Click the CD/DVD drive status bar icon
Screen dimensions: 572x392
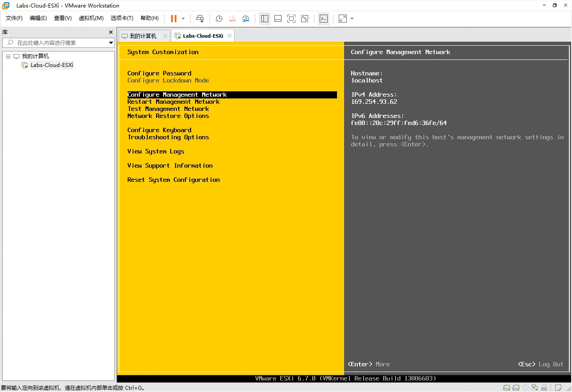pyautogui.click(x=525, y=388)
